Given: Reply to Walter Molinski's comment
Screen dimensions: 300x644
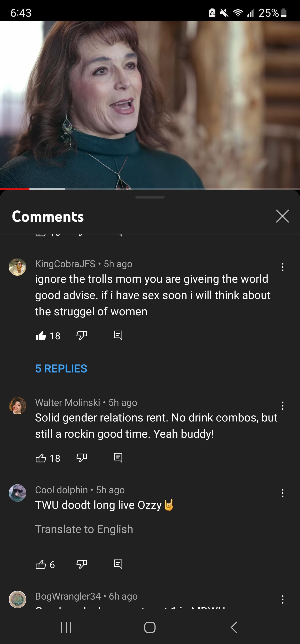Looking at the screenshot, I should coord(118,458).
